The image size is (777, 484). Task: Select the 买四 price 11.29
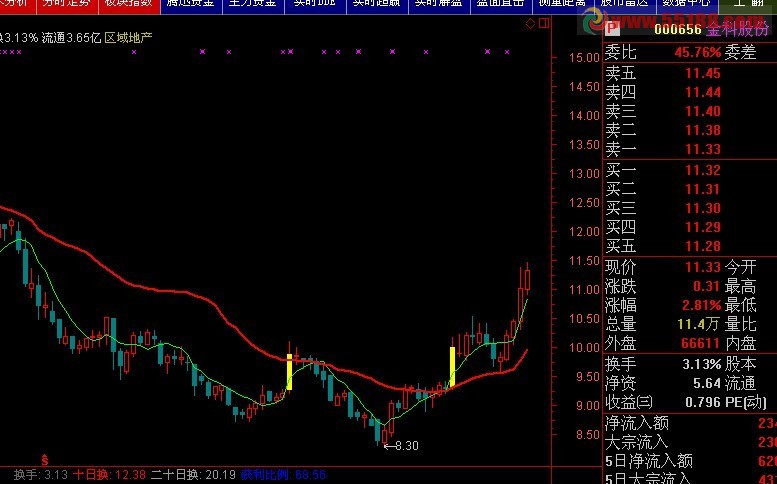[703, 227]
